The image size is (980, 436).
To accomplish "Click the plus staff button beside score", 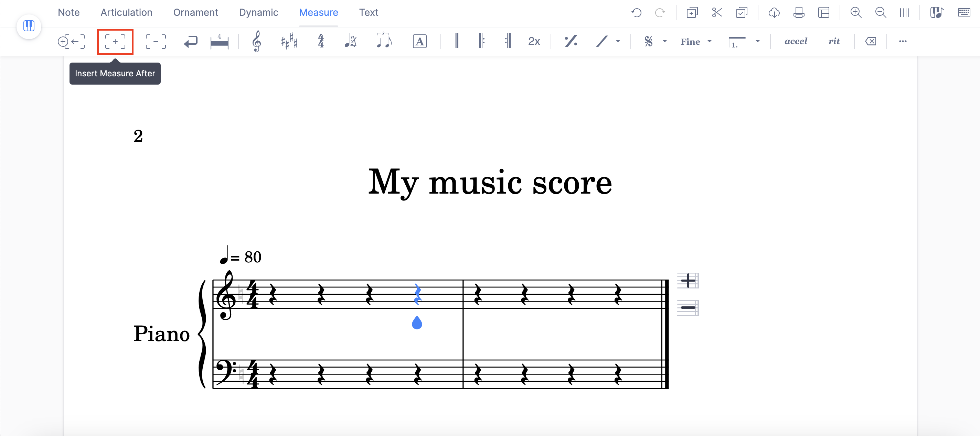I will (x=688, y=281).
